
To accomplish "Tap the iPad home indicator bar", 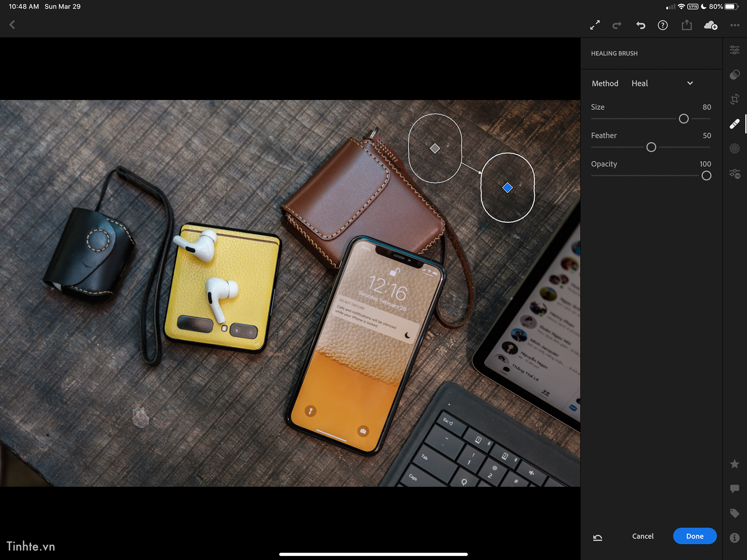I will coord(373,554).
